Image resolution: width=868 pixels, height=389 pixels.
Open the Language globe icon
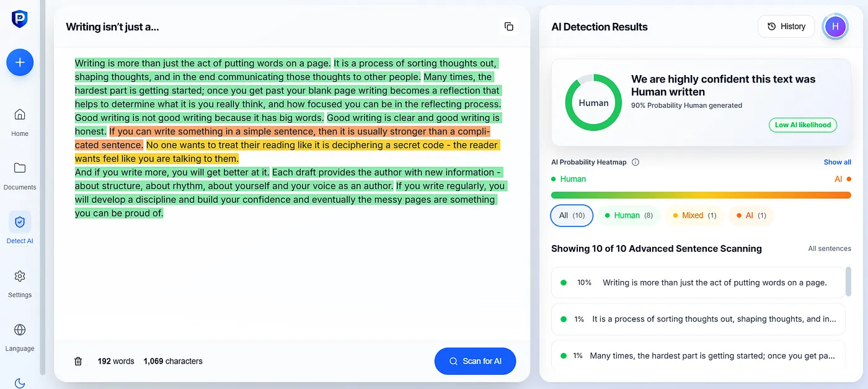[20, 329]
